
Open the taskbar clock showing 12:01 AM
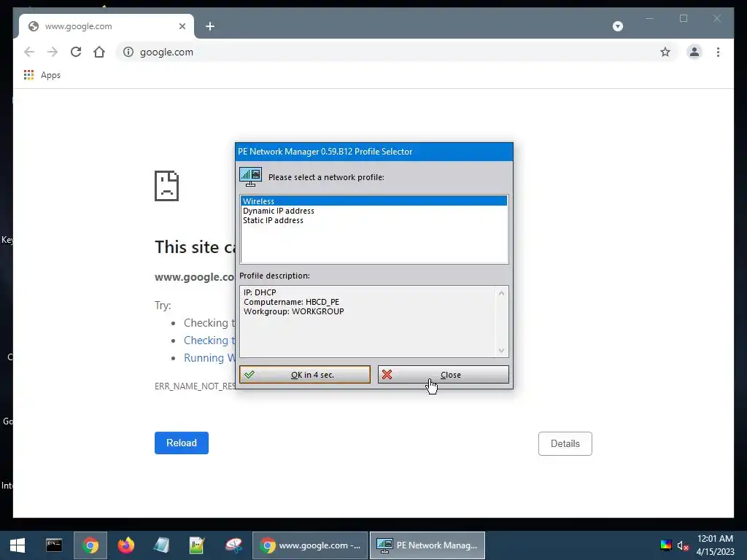pyautogui.click(x=715, y=545)
